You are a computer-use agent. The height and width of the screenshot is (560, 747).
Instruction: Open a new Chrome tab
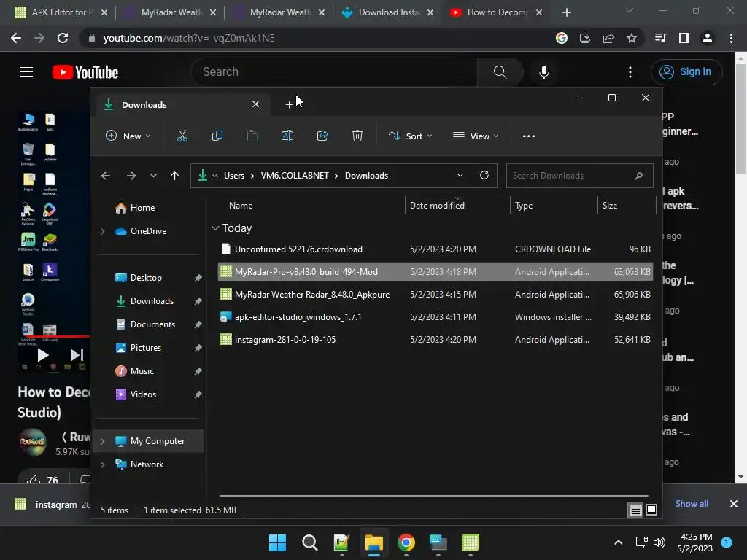[x=566, y=12]
